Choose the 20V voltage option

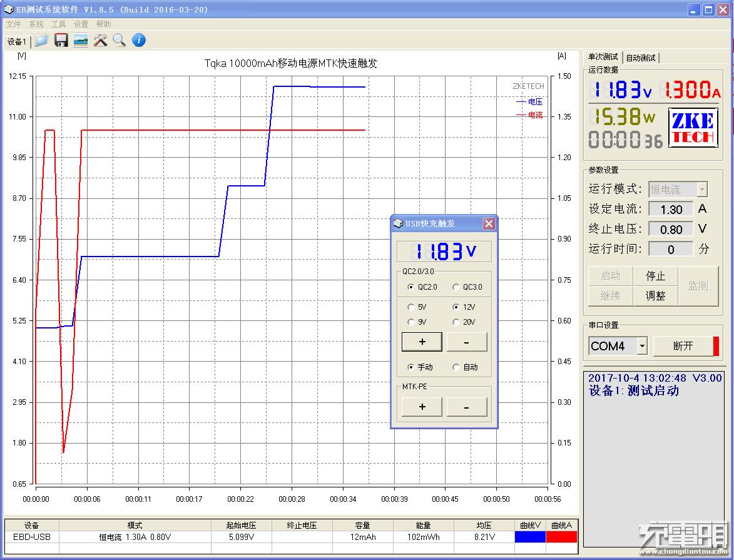(x=456, y=322)
